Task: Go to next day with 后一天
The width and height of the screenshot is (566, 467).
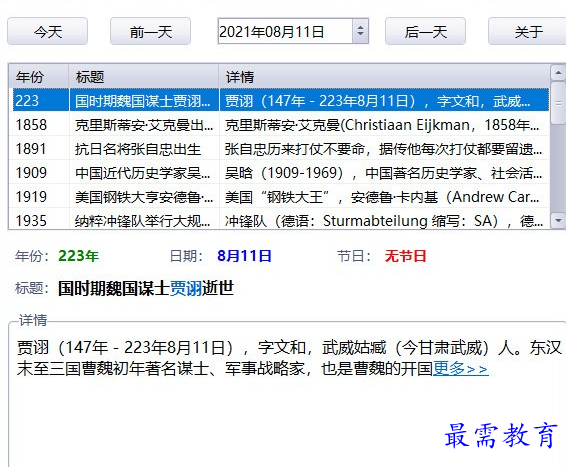Action: click(425, 31)
